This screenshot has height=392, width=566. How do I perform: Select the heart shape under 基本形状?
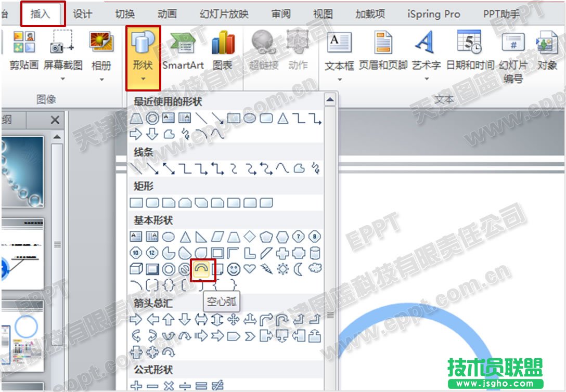pyautogui.click(x=250, y=268)
